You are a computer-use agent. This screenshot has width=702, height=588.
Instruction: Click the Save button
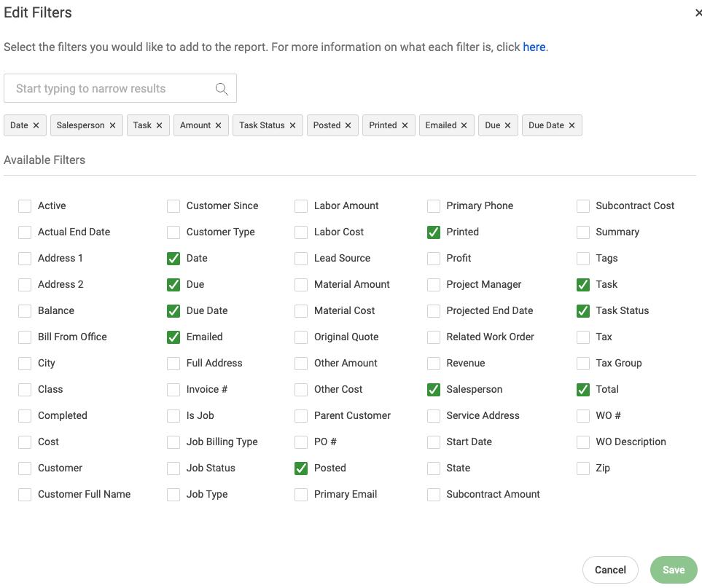click(674, 570)
